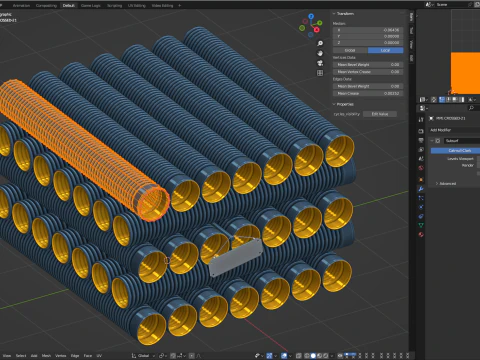Screen dimensions: 480x360
Task: Switch to Solid viewport shading
Action: point(313,356)
